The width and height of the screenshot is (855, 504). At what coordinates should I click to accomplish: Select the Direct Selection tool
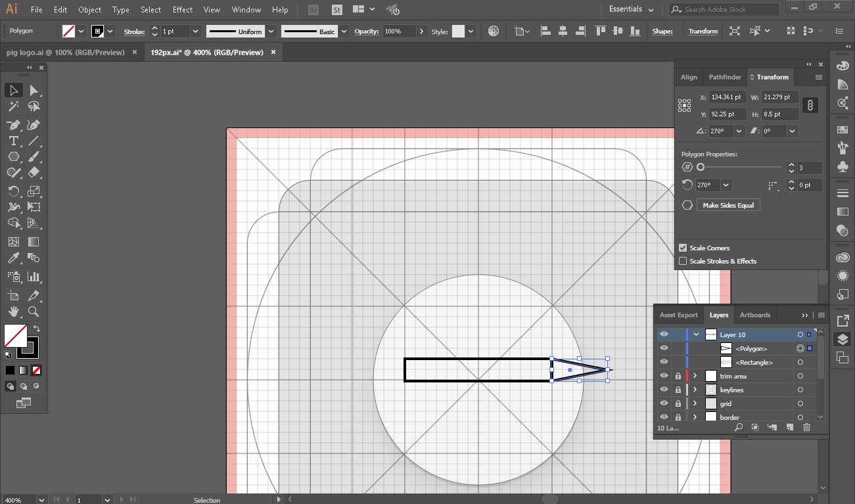[34, 91]
